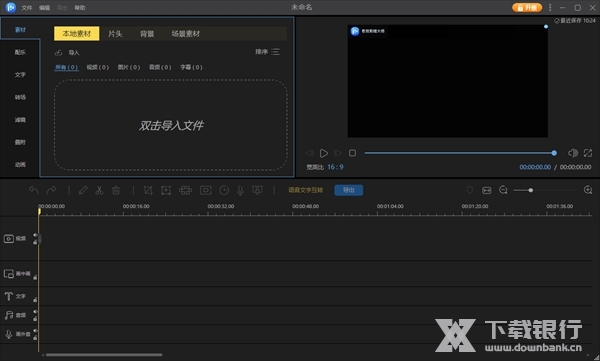The width and height of the screenshot is (600, 361).
Task: Filter materials by 图片(0)
Action: coord(129,67)
